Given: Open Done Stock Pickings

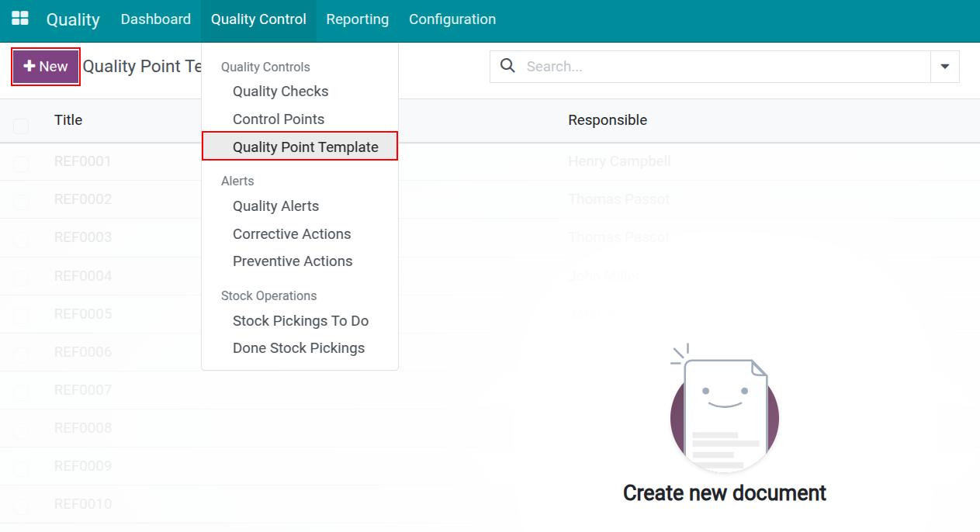Looking at the screenshot, I should 299,348.
